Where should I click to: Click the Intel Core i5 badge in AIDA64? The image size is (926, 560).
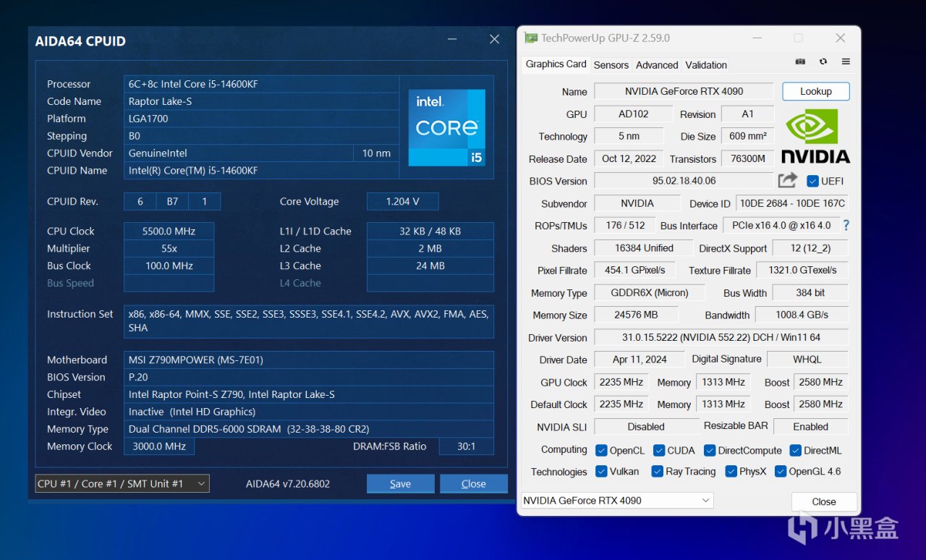447,127
